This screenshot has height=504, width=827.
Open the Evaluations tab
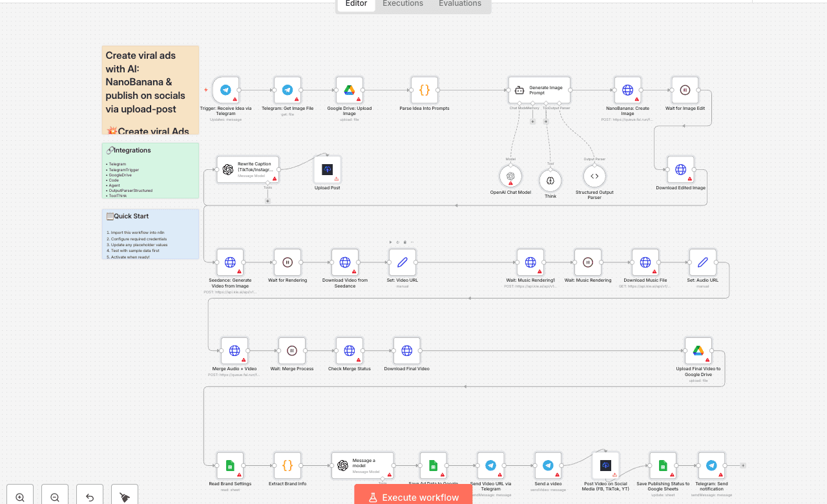tap(459, 4)
